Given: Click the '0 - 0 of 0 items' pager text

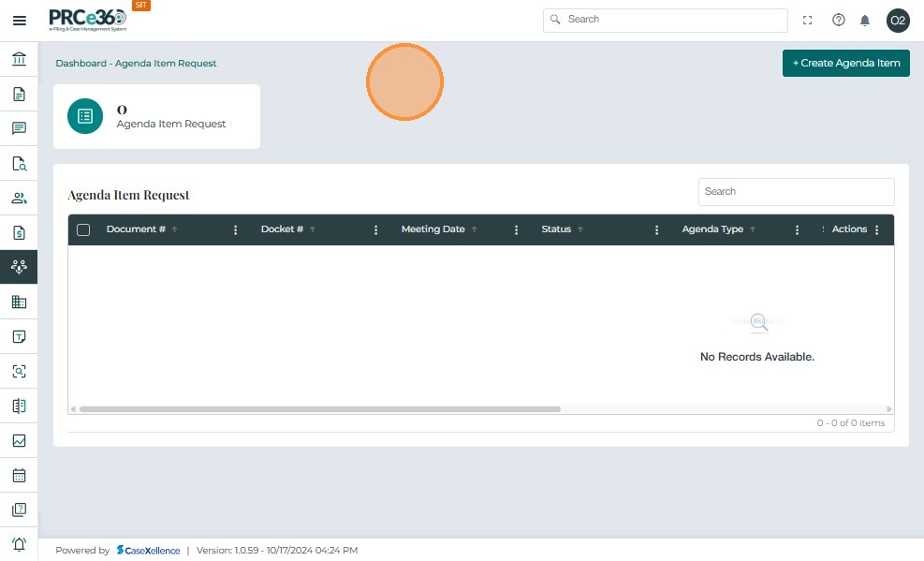Looking at the screenshot, I should tap(850, 423).
